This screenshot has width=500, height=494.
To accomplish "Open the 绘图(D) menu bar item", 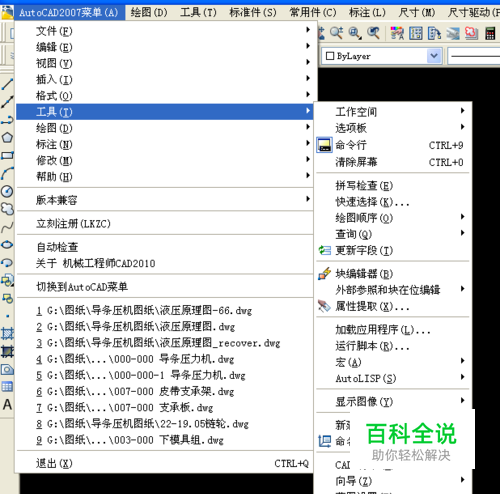I will pos(149,13).
